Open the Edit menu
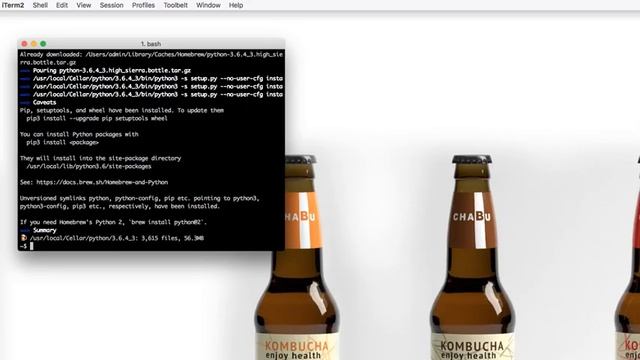This screenshot has width=640, height=360. (62, 5)
